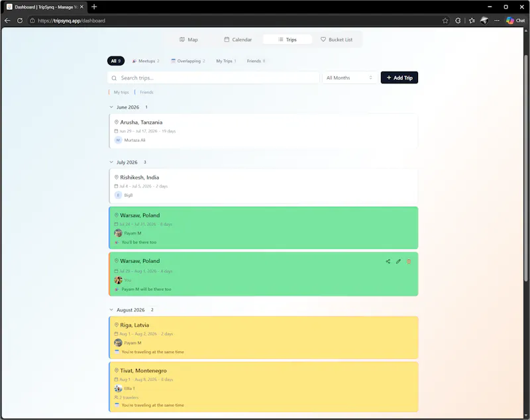
Task: Filter trips by Meetups
Action: (146, 61)
